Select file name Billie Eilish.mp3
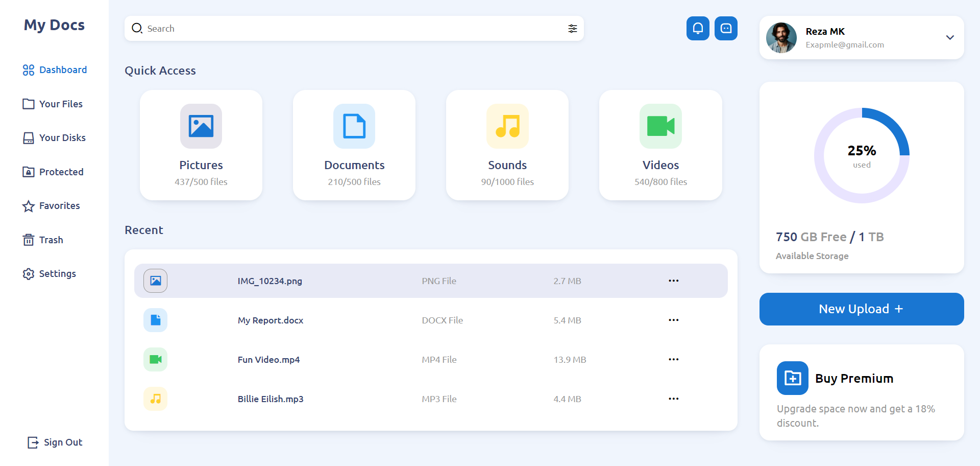Screen dimensions: 980x466 click(271, 399)
